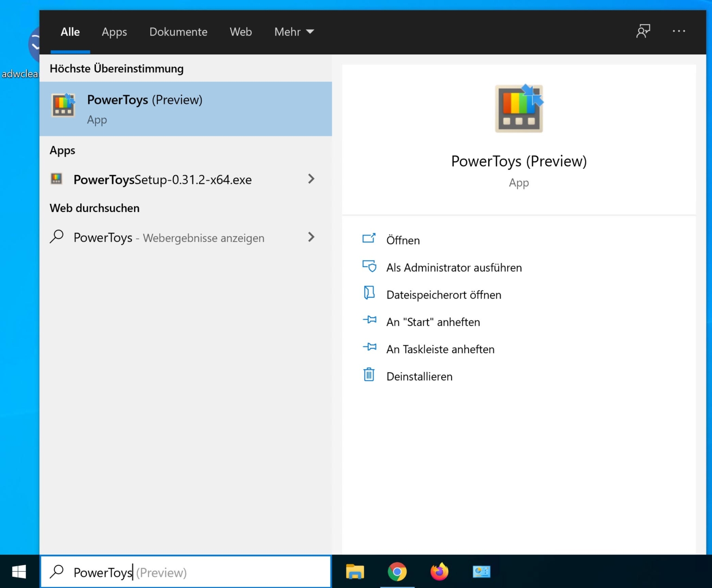
Task: Click inside the search input field
Action: click(x=185, y=572)
